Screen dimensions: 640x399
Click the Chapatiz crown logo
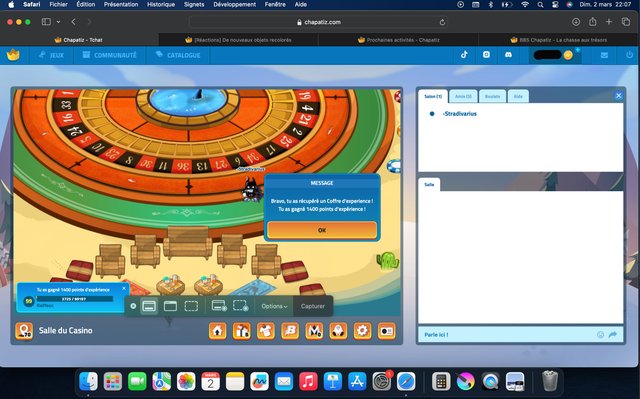pyautogui.click(x=13, y=55)
